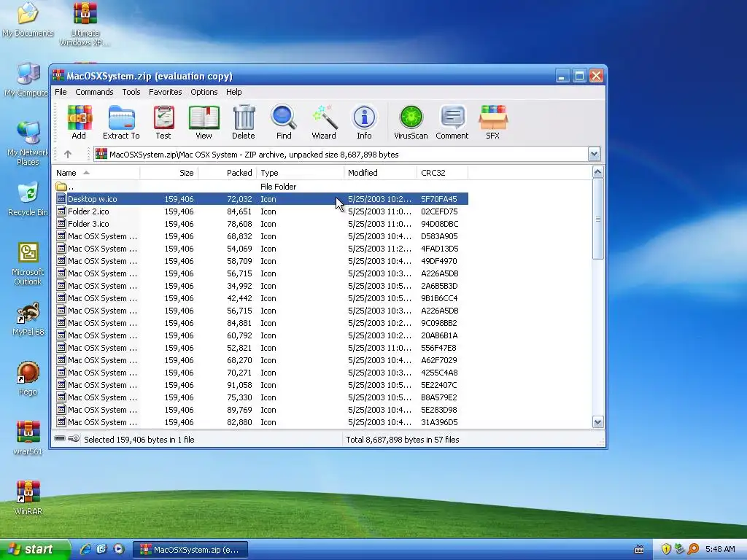The width and height of the screenshot is (747, 560).
Task: Open the View toolbar icon
Action: click(204, 122)
